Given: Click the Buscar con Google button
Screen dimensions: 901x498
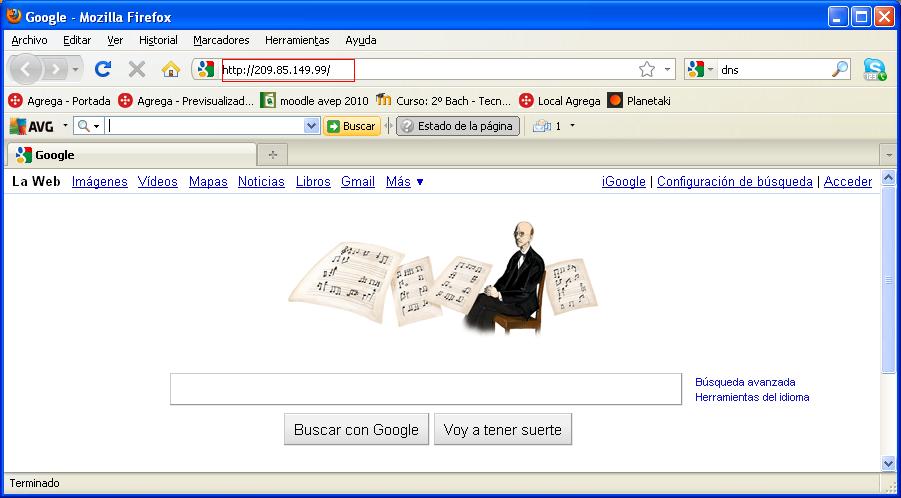Looking at the screenshot, I should coord(356,430).
